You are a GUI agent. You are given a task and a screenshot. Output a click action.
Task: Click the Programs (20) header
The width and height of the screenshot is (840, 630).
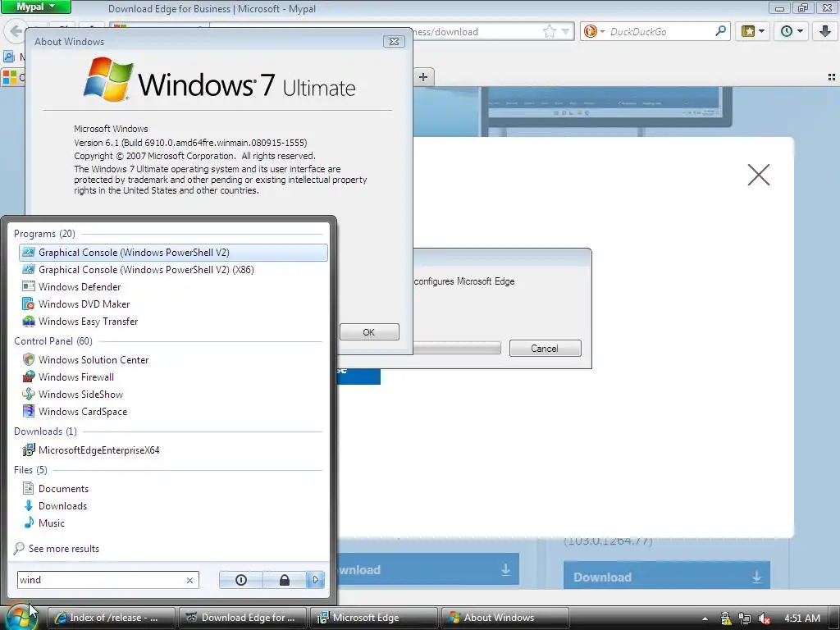44,234
